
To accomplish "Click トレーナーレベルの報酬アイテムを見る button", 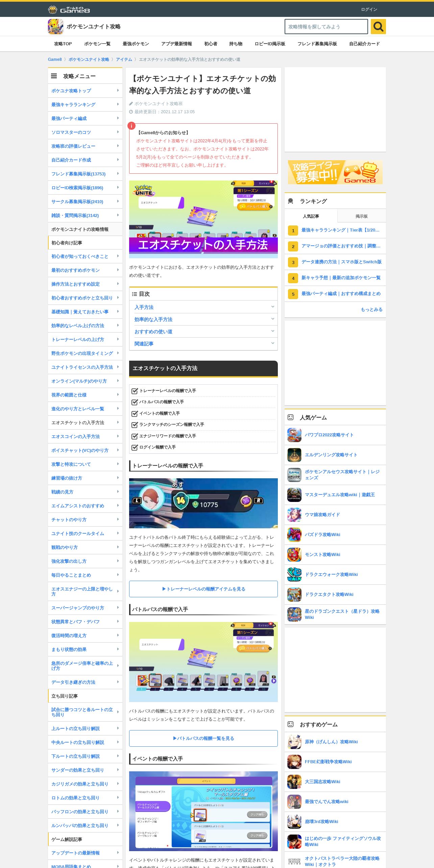I will (x=203, y=589).
